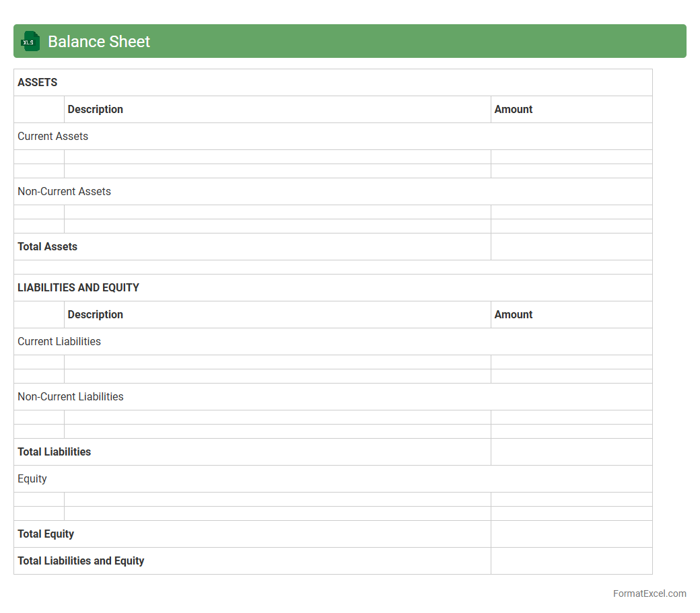The width and height of the screenshot is (700, 613).
Task: Click the Balance Sheet title text
Action: pyautogui.click(x=99, y=42)
